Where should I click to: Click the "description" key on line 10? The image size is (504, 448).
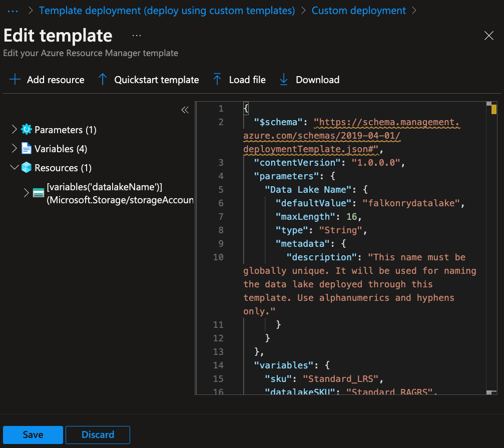tap(321, 257)
